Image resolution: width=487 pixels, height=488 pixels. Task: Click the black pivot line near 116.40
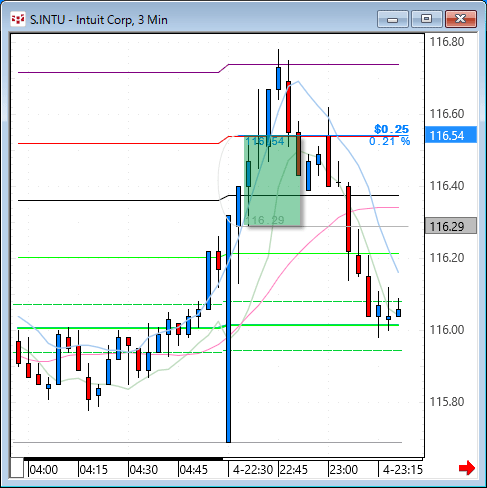(208, 198)
